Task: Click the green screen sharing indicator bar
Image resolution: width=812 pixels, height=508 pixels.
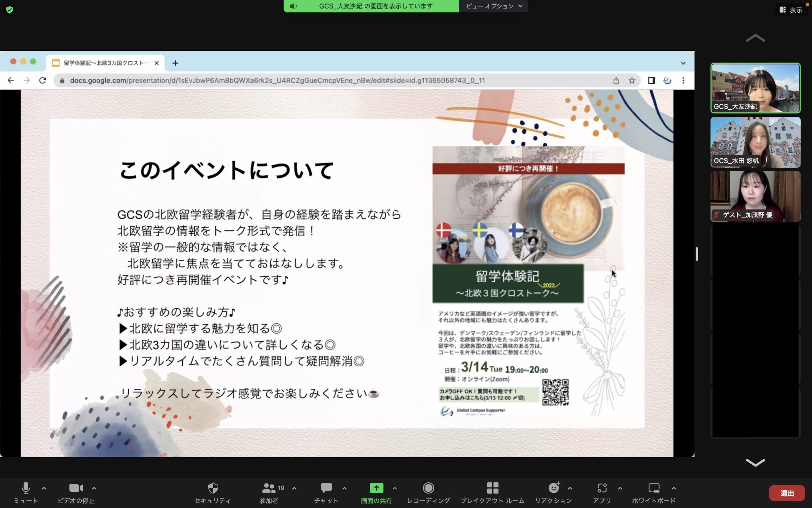Action: coord(371,6)
